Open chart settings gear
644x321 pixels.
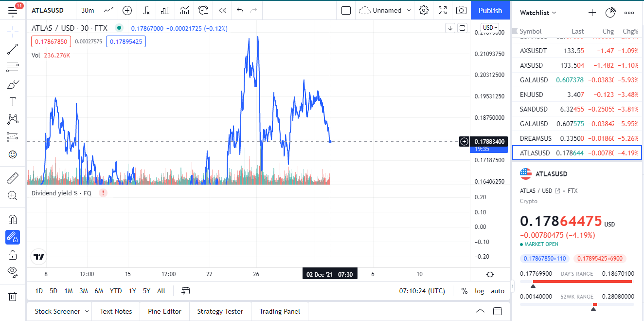click(x=424, y=10)
